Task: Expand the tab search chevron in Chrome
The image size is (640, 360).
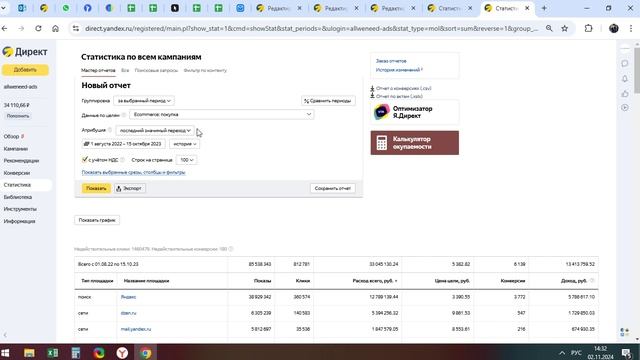Action: coord(4,8)
